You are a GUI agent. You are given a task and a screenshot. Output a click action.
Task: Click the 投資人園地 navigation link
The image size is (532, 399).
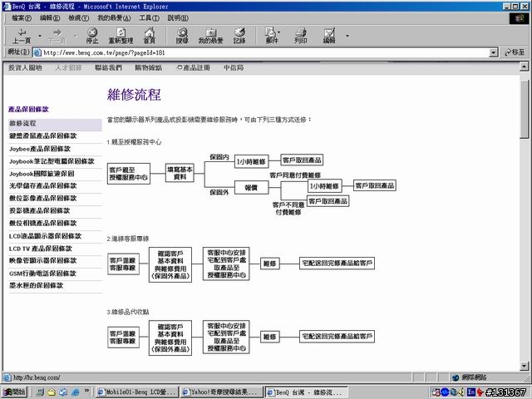click(25, 68)
